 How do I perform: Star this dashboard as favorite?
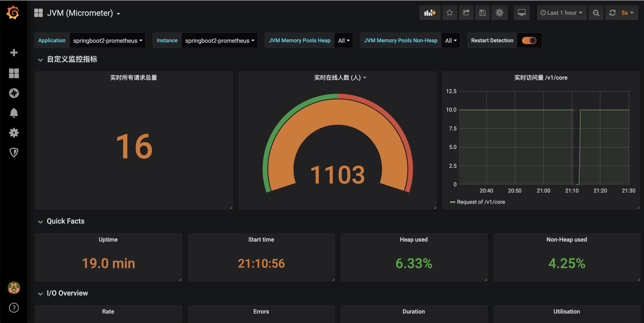[x=450, y=13]
